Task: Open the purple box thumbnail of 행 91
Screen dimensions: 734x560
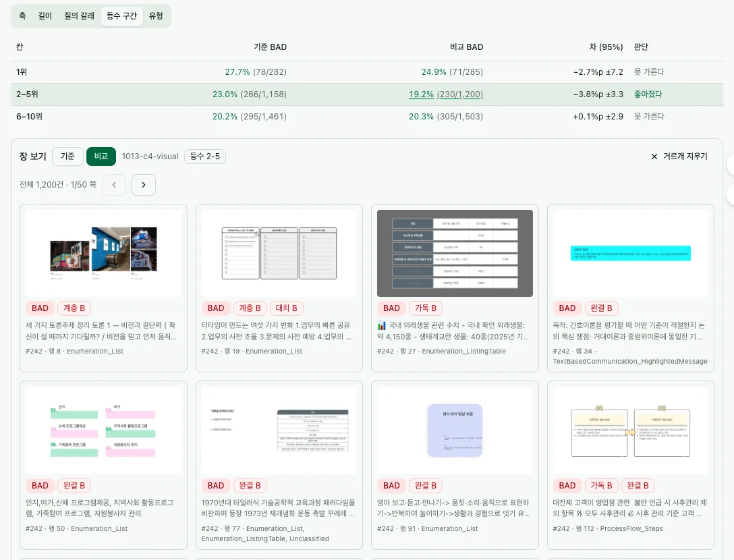Action: (455, 430)
